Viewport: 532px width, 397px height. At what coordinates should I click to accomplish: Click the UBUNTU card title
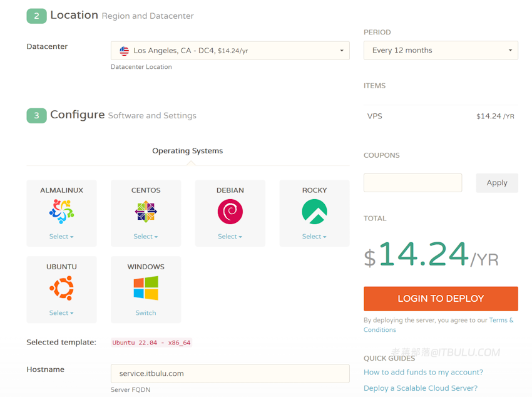point(61,267)
